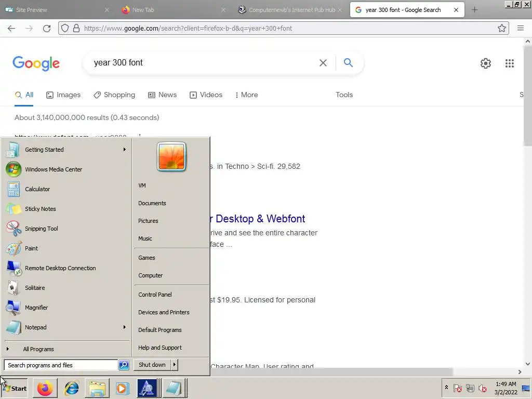Image resolution: width=532 pixels, height=399 pixels.
Task: Open the Firefox hamburger menu
Action: pos(521,28)
